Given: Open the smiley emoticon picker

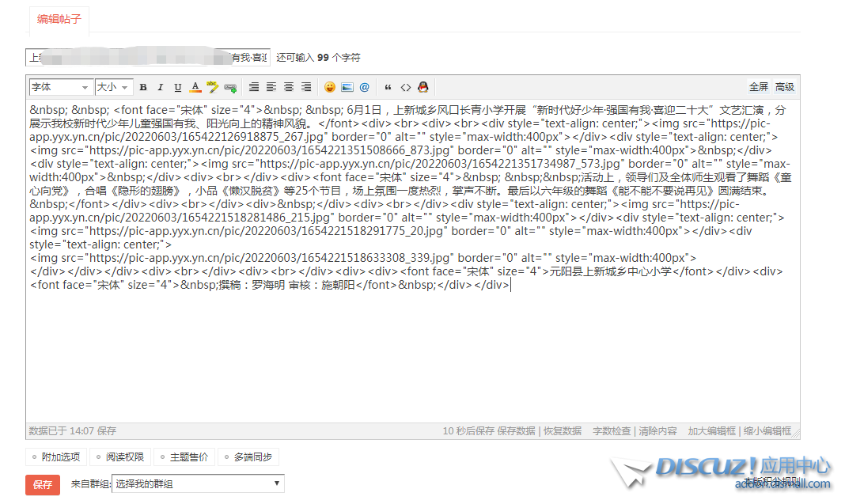Looking at the screenshot, I should pos(330,87).
